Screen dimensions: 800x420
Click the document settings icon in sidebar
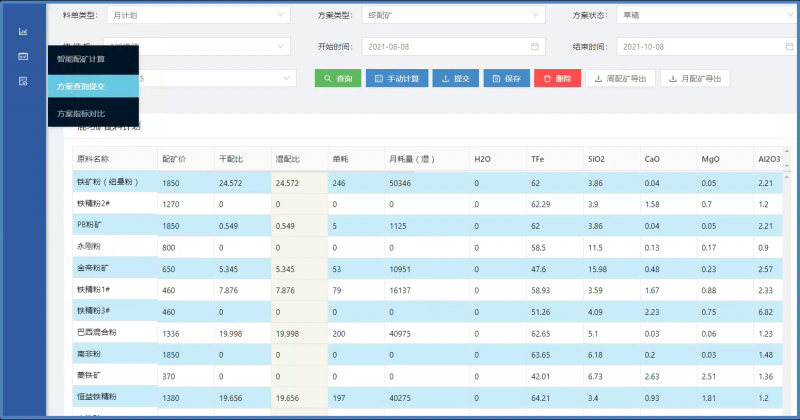coord(22,81)
